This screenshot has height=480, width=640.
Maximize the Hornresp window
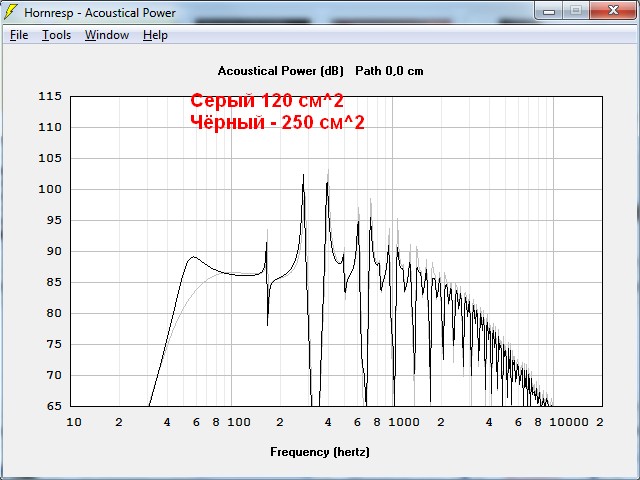pos(576,11)
